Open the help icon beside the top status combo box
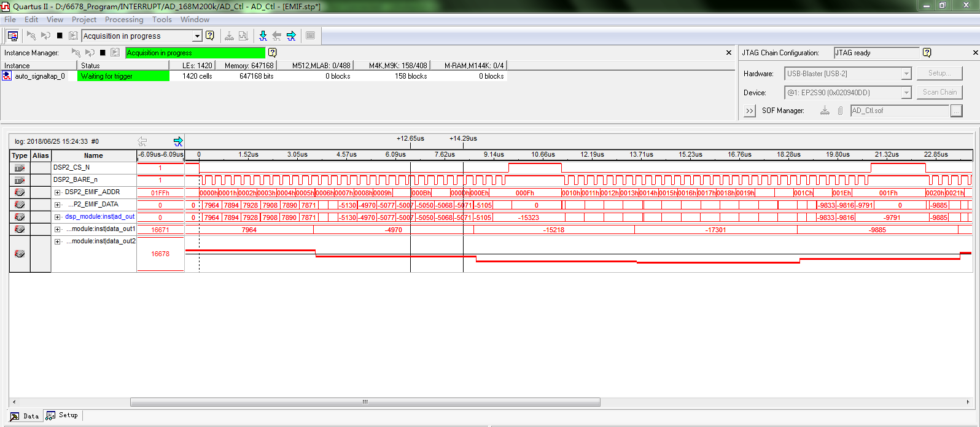Viewport: 980px width, 427px height. point(210,36)
